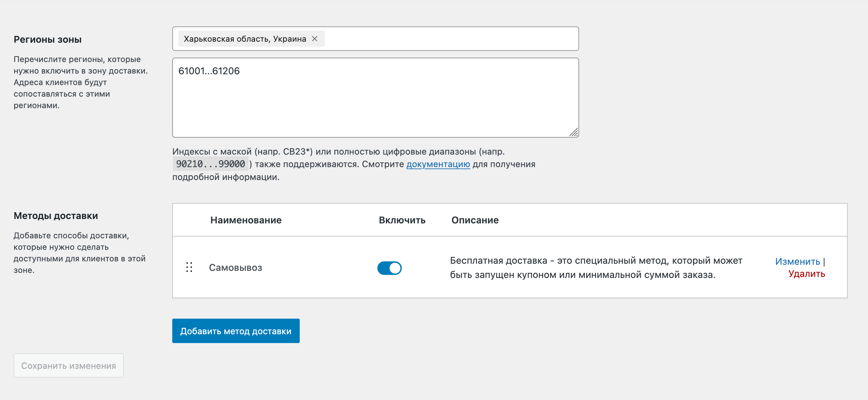868x400 pixels.
Task: Click the Регионы зоны heading
Action: click(47, 40)
